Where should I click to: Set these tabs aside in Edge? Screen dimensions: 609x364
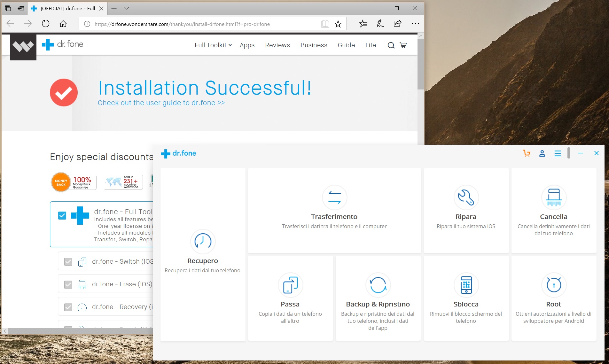point(21,8)
